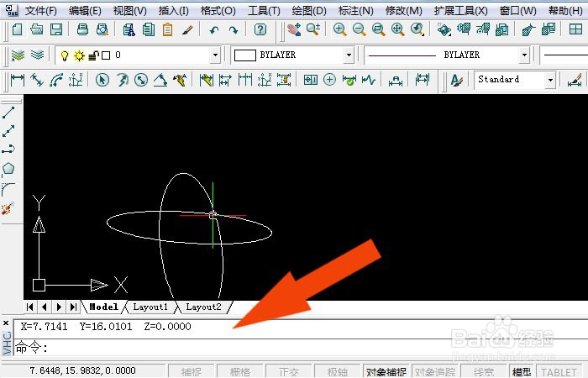Image resolution: width=588 pixels, height=378 pixels.
Task: Select the Polygon draw tool
Action: point(8,168)
